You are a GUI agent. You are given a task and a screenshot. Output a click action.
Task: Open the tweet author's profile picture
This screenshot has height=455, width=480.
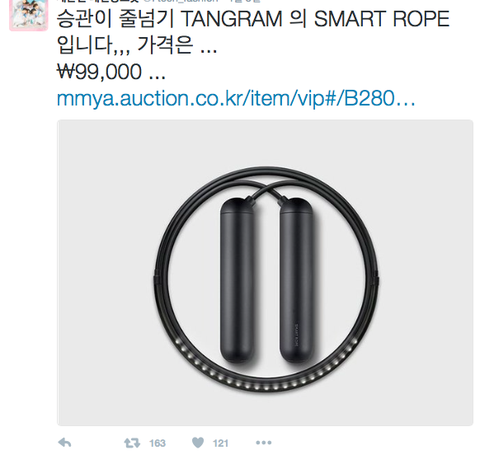29,14
